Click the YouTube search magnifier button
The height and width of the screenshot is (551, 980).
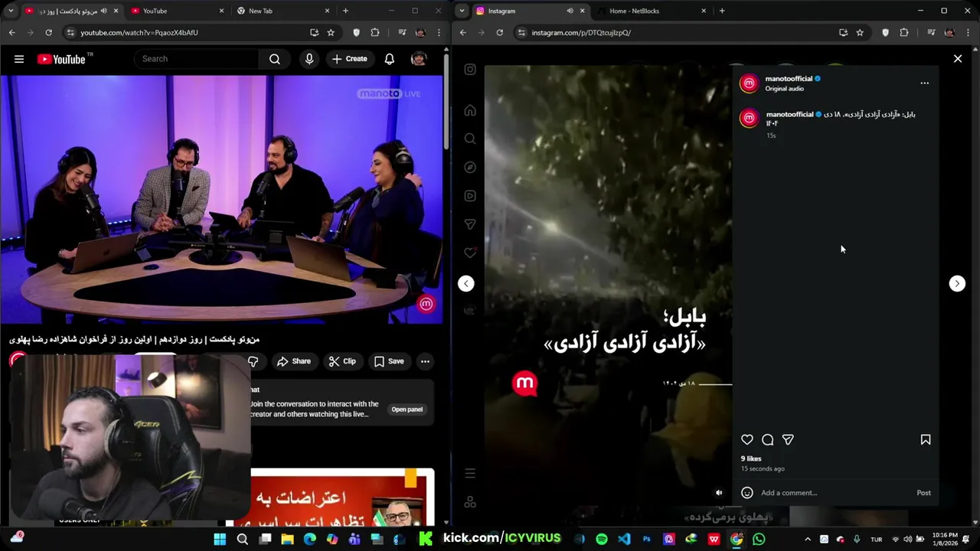(275, 59)
